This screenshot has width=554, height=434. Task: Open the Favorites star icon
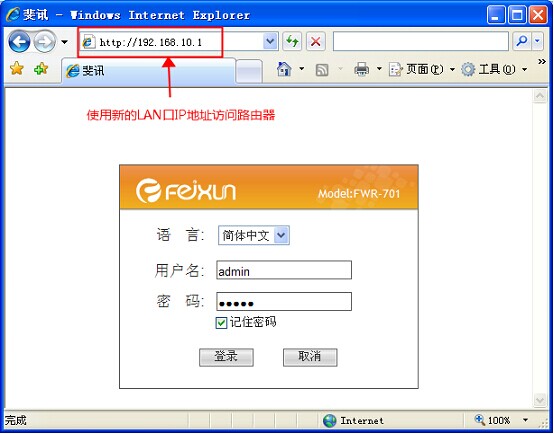[17, 68]
